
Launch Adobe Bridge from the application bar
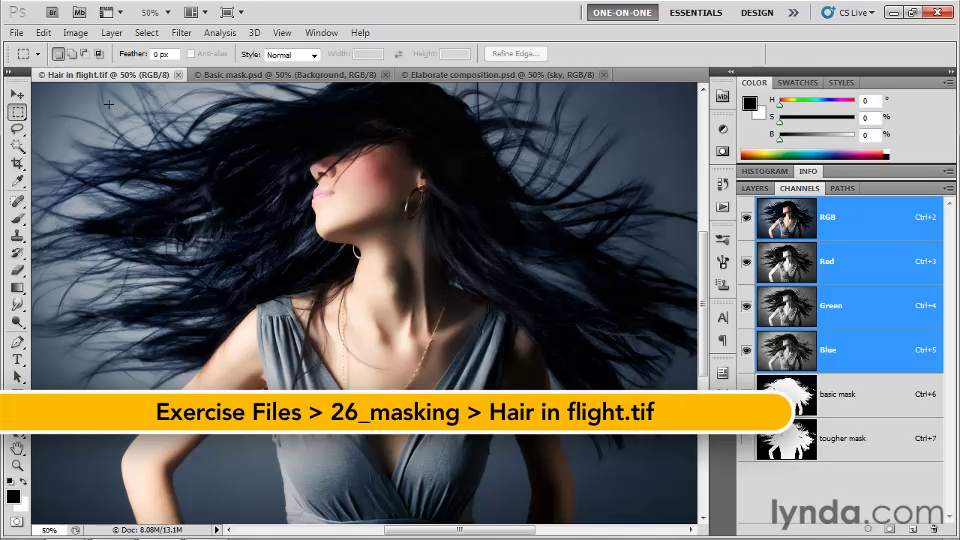pyautogui.click(x=52, y=12)
